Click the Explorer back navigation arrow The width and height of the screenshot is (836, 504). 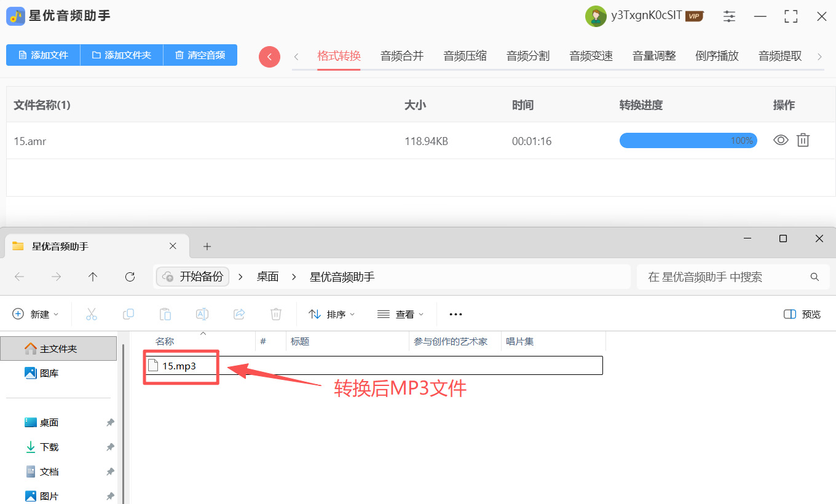tap(19, 277)
